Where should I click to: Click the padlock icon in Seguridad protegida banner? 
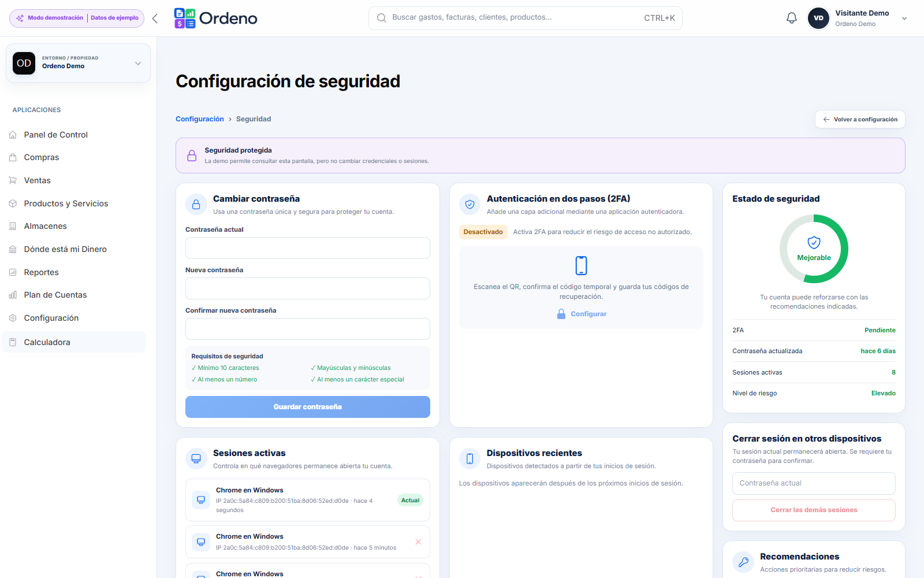pos(192,155)
